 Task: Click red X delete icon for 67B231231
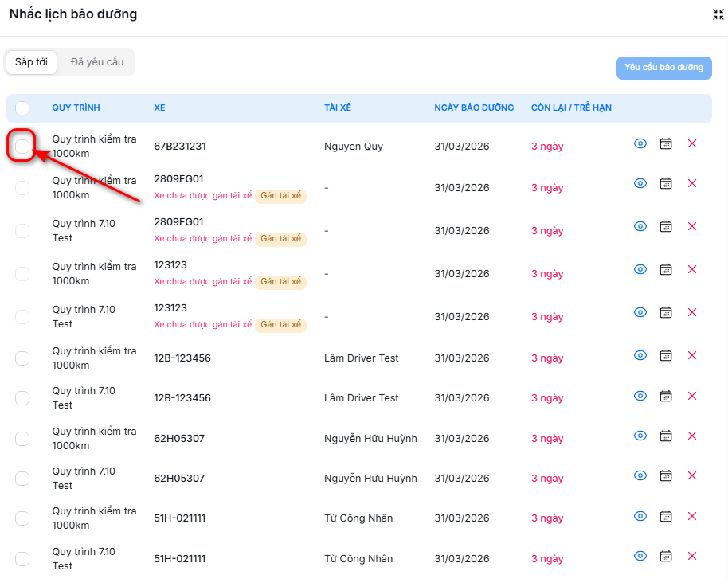[691, 143]
